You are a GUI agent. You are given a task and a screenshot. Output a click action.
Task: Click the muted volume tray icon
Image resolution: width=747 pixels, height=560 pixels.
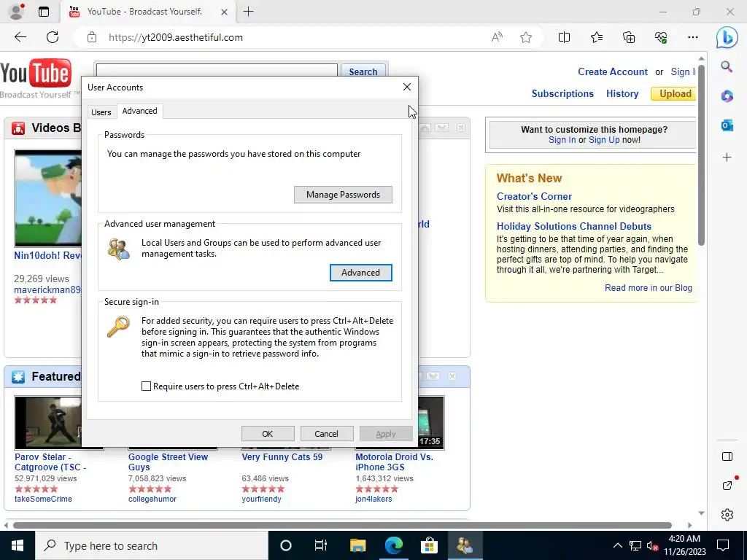(653, 545)
